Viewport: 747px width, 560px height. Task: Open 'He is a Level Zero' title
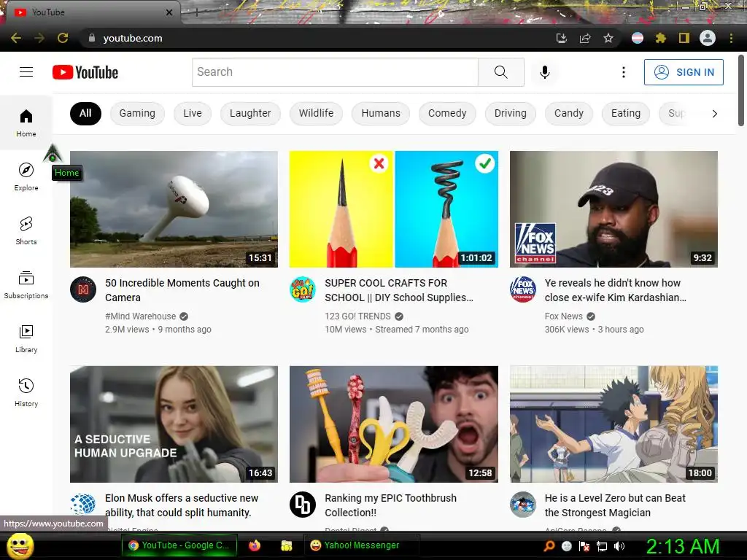pos(615,505)
